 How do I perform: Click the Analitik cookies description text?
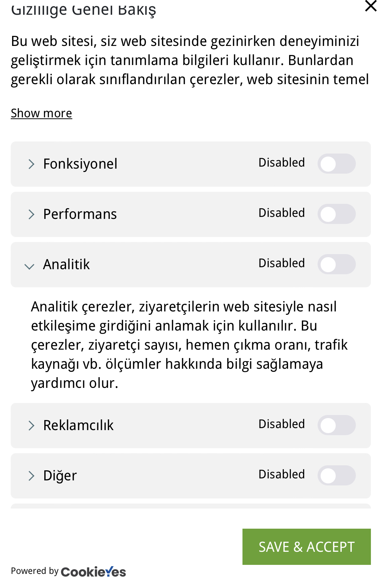click(189, 345)
